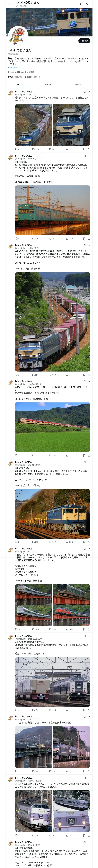Share the Jun 24, 2019 post

(89, 456)
